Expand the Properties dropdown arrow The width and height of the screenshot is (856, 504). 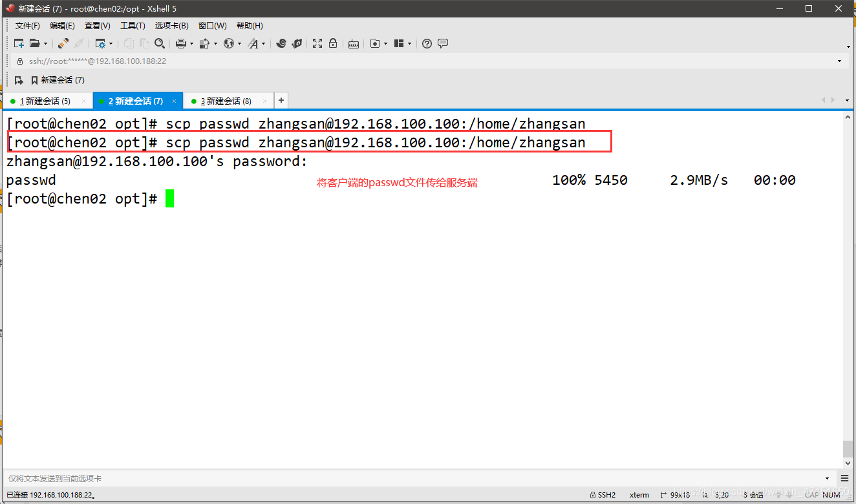click(x=111, y=44)
